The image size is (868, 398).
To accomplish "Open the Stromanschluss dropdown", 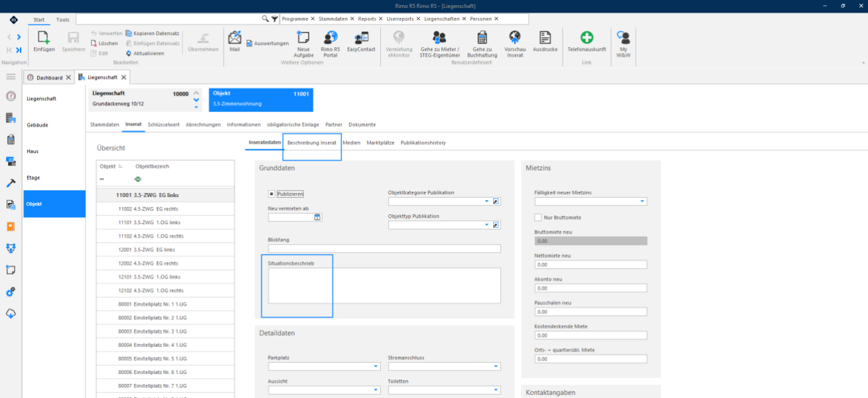I will [496, 366].
